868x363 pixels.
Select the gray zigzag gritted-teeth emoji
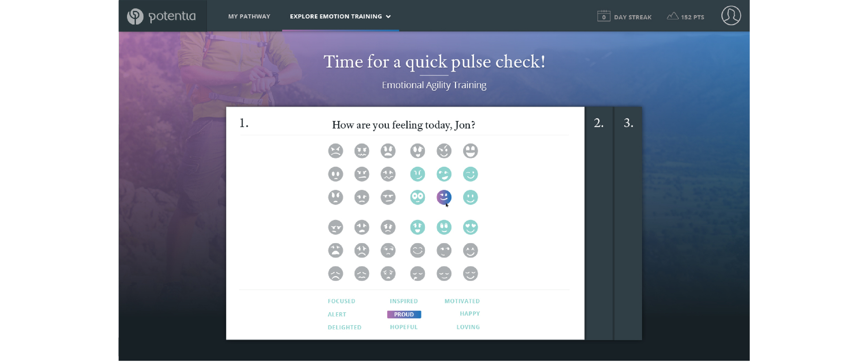(361, 151)
